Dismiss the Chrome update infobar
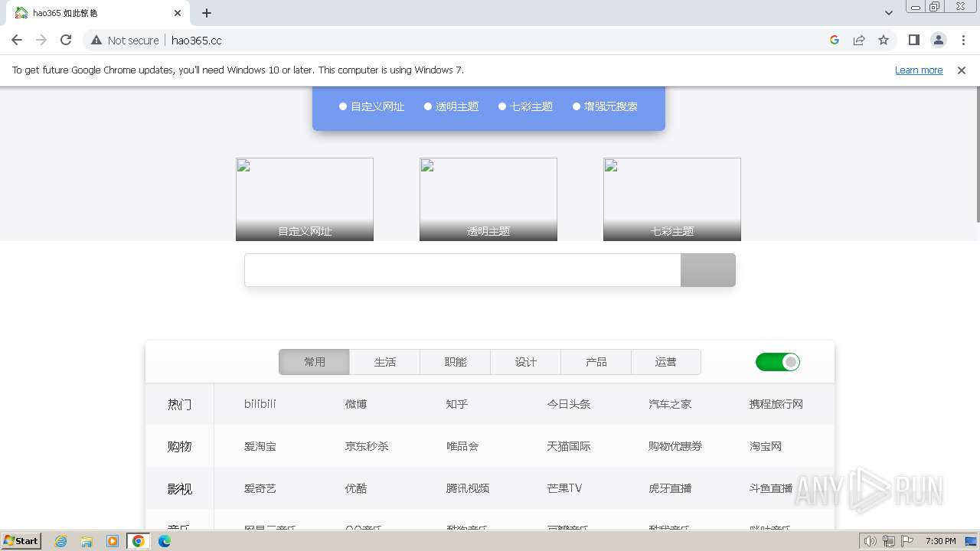 962,70
